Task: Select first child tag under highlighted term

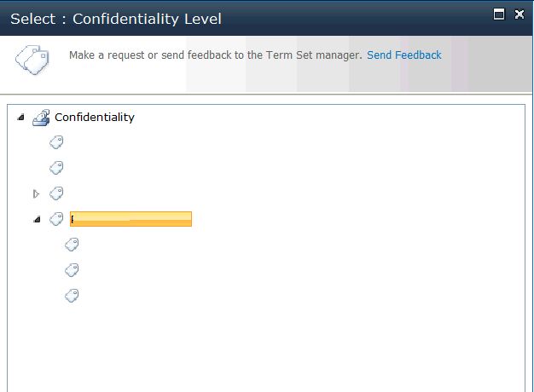Action: point(73,245)
